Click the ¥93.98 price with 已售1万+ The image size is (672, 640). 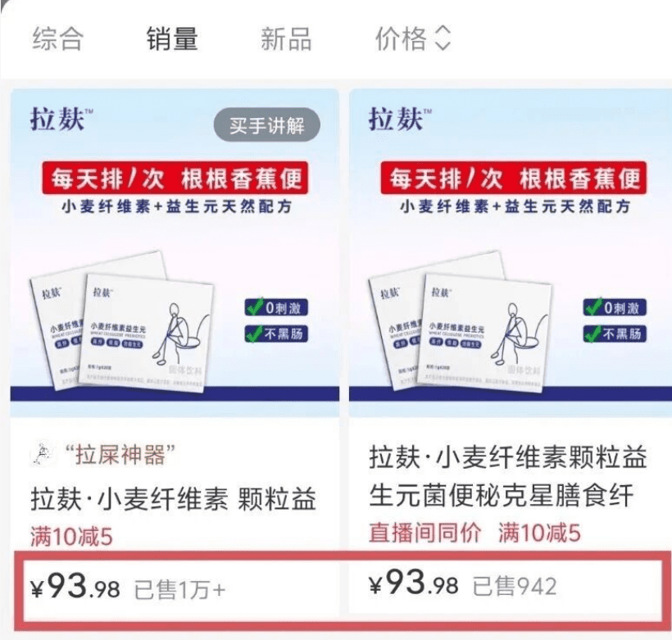click(x=75, y=588)
